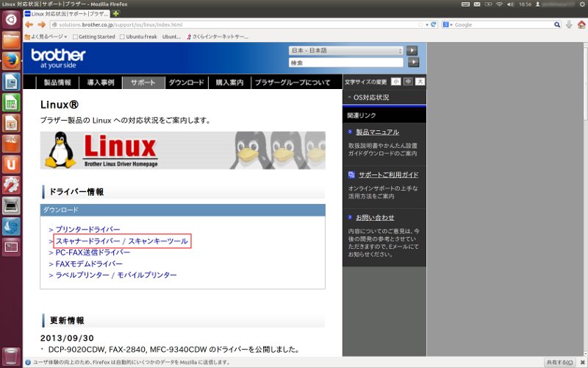Collapse the OS対応状況 sidebar section
Image resolution: width=588 pixels, height=368 pixels.
click(x=368, y=97)
